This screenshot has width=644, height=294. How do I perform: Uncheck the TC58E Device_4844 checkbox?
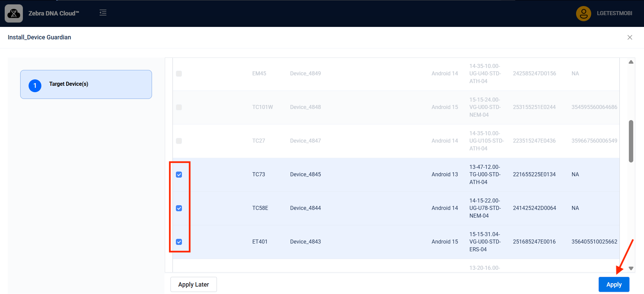[179, 208]
